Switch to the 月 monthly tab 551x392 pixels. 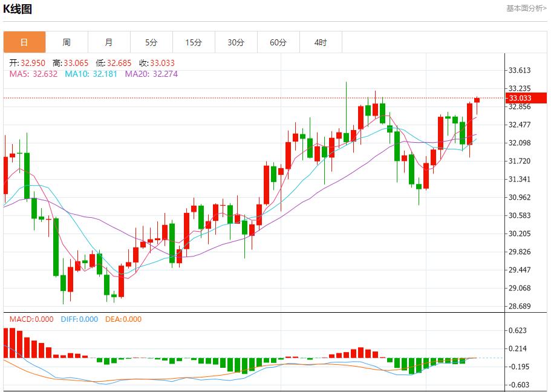pyautogui.click(x=109, y=42)
